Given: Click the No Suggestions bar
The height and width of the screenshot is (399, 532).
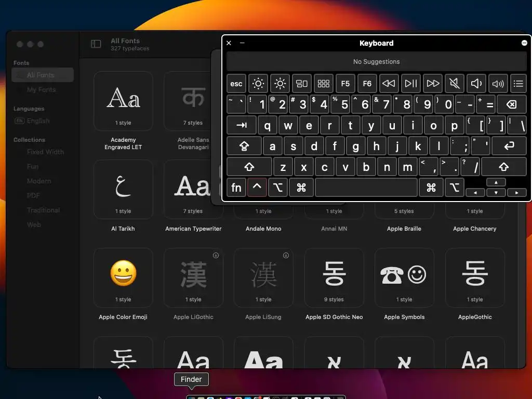Looking at the screenshot, I should click(376, 62).
